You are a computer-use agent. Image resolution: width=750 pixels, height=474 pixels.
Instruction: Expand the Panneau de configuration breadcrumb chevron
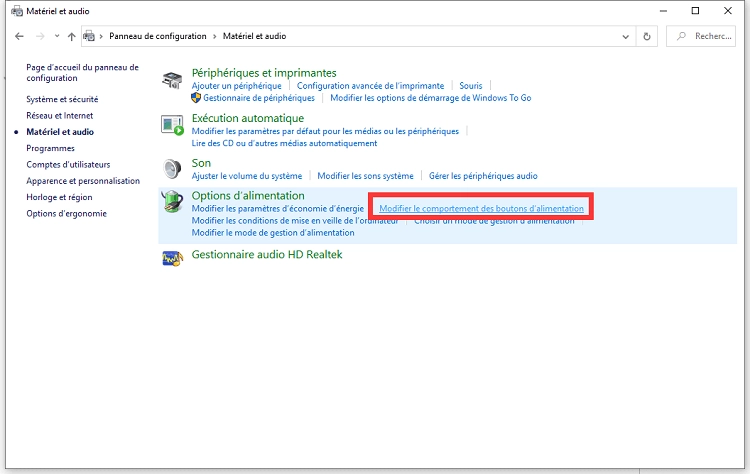214,36
